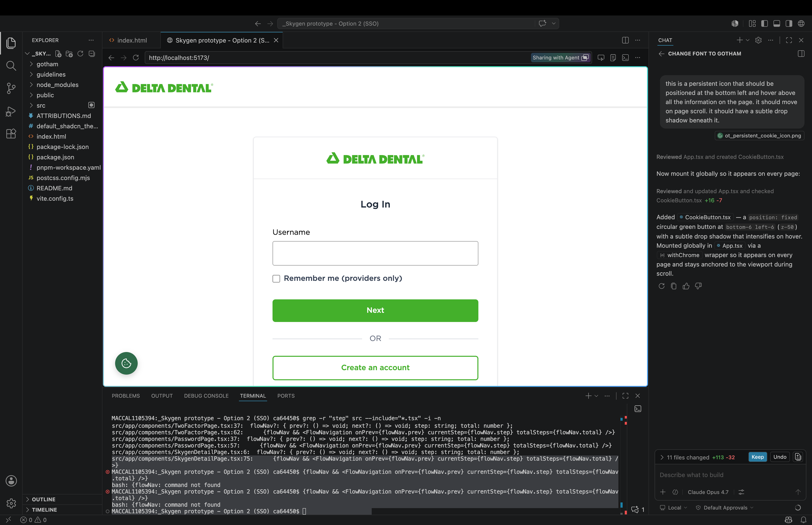Viewport: 812px width, 525px height.
Task: Reload the localhost preview page
Action: (x=136, y=58)
